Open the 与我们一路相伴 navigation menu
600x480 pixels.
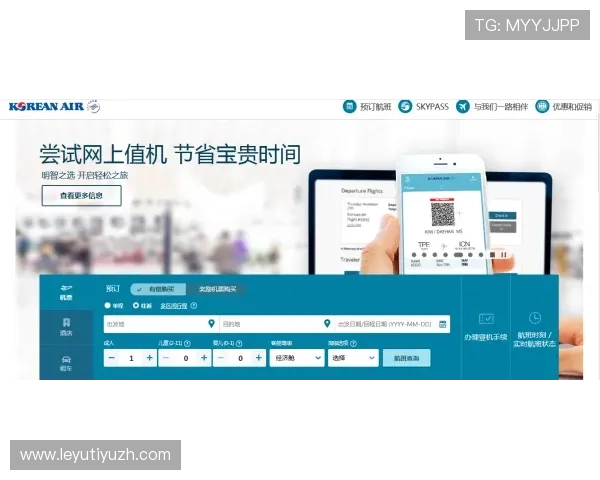point(492,106)
